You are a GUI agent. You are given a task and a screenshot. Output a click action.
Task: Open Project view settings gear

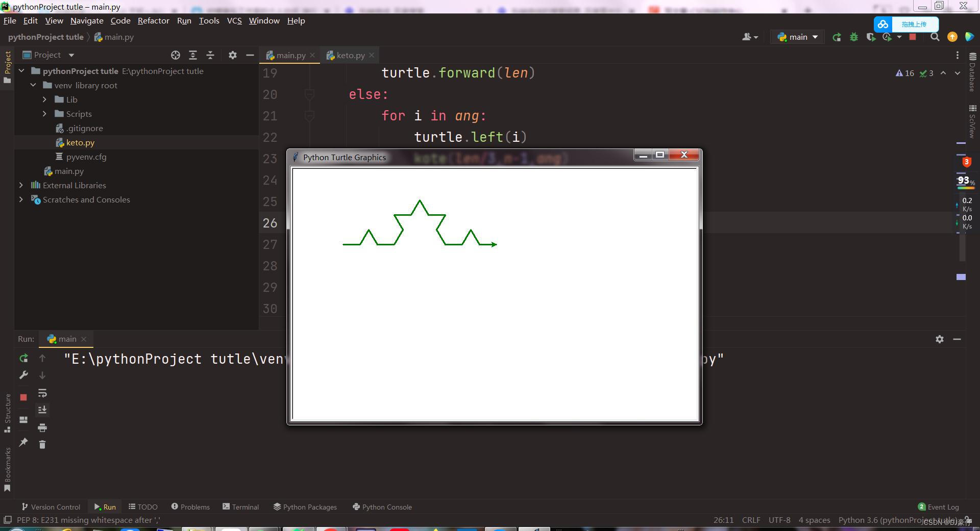coord(233,55)
